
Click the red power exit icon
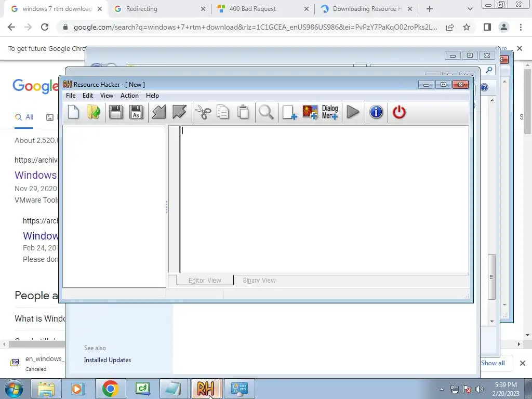[x=399, y=112]
